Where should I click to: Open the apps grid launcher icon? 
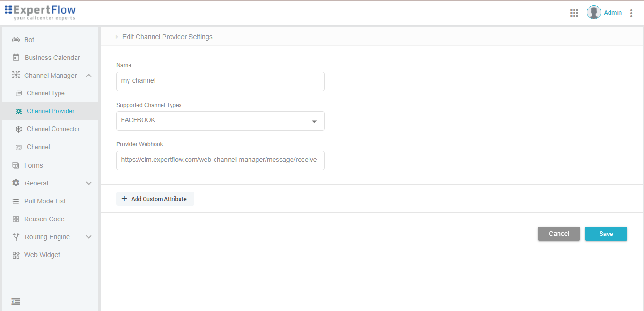coord(574,13)
